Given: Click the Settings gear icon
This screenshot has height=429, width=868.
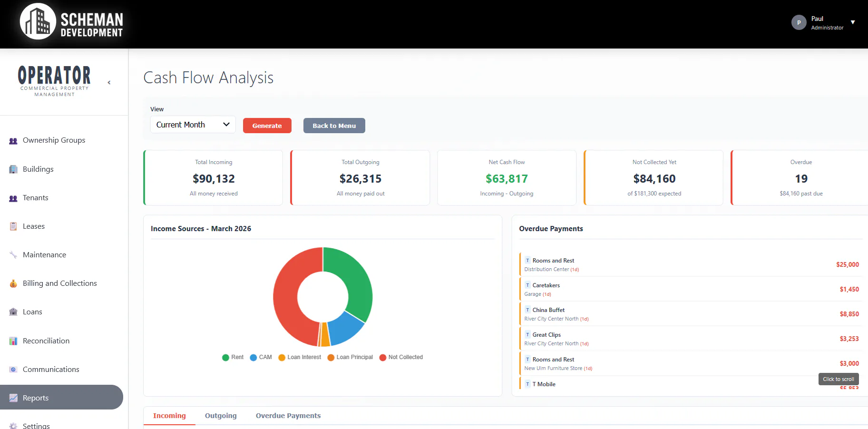Looking at the screenshot, I should (13, 426).
